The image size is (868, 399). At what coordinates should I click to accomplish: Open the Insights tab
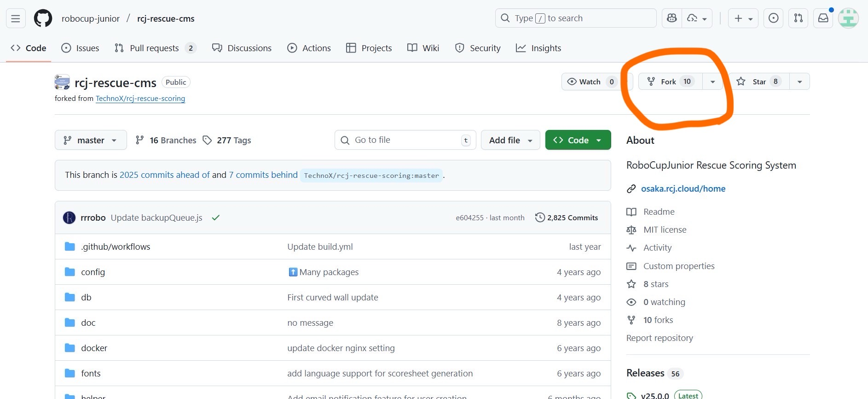click(x=538, y=48)
